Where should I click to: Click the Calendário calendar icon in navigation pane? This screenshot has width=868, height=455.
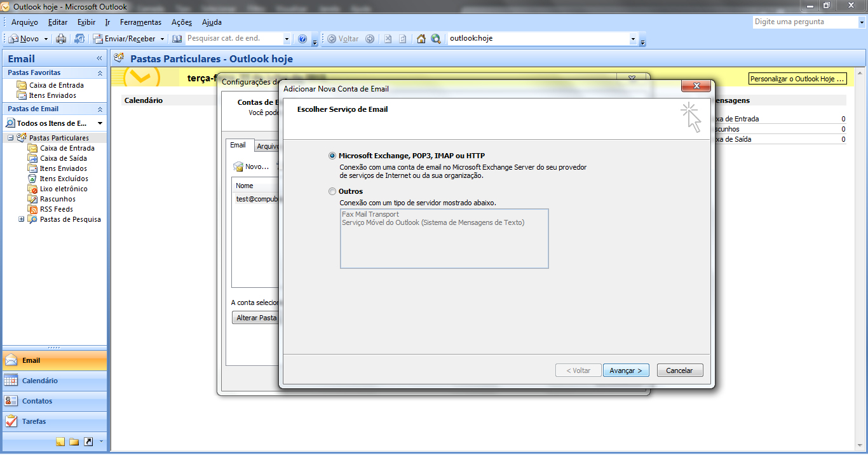(x=11, y=381)
